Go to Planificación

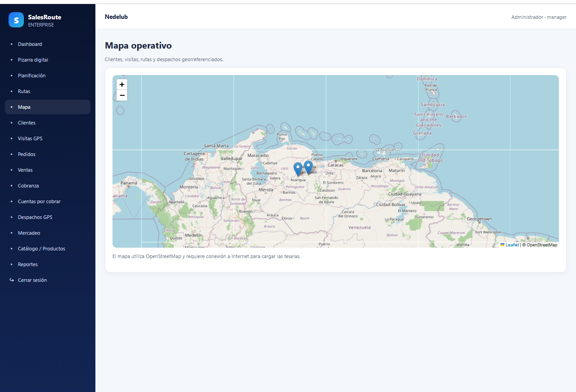(x=48, y=76)
